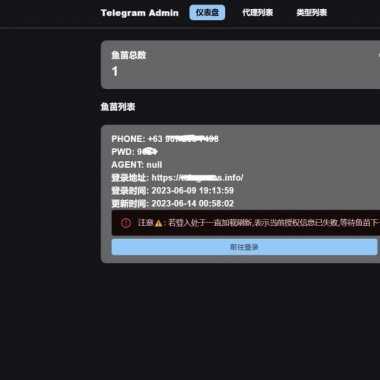This screenshot has width=380, height=380.
Task: Click the 鱼苗列表 heading
Action: (118, 107)
